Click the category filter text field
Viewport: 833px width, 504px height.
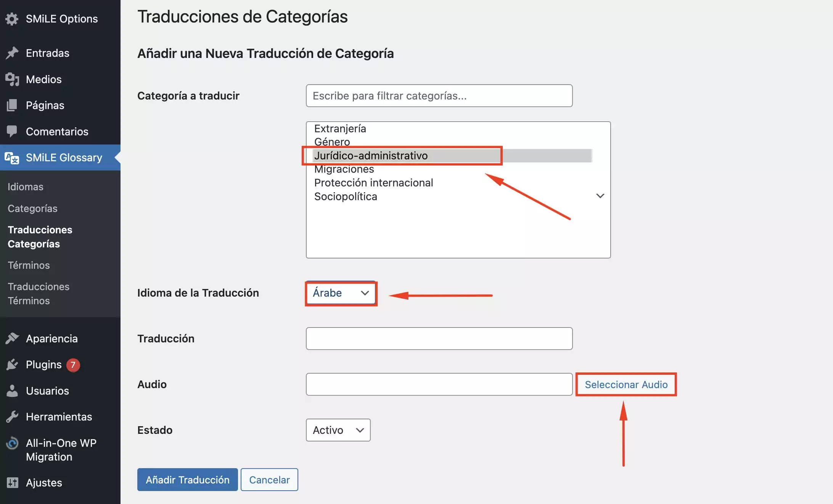pyautogui.click(x=439, y=96)
